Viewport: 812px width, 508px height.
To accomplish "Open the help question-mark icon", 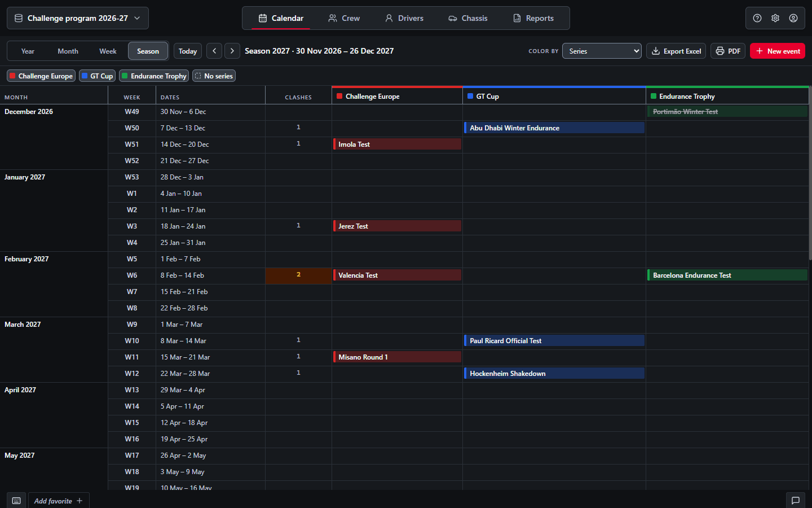I will [757, 18].
